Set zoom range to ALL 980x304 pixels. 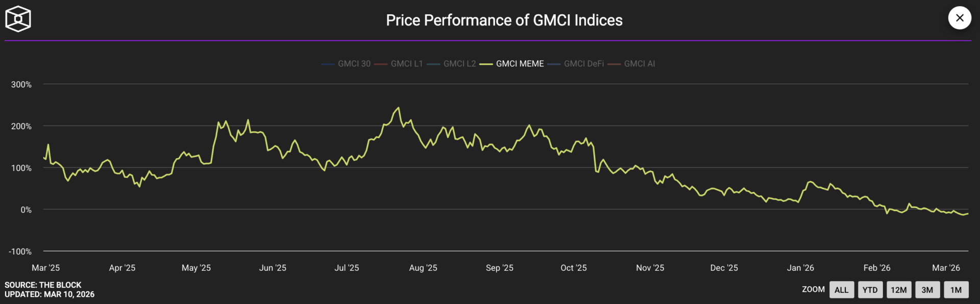point(841,290)
